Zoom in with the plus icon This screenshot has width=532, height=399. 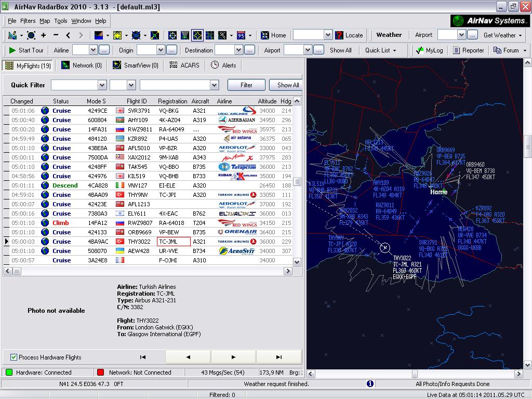[x=44, y=35]
